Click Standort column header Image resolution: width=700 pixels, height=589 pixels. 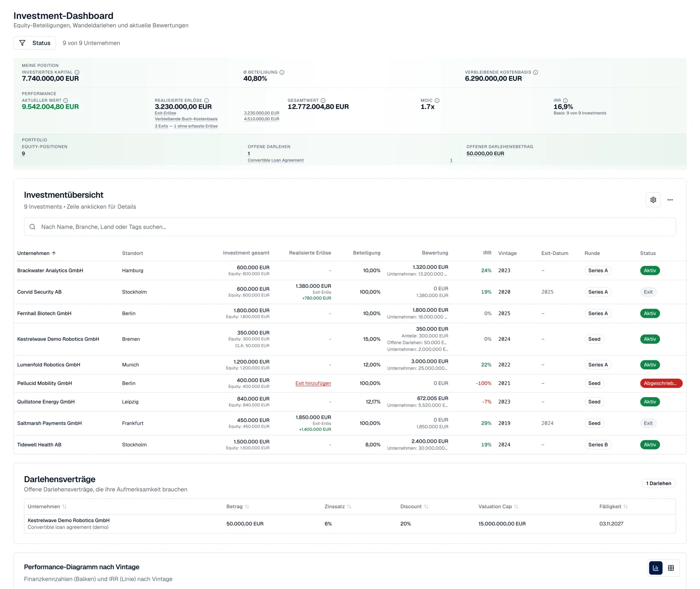(133, 253)
